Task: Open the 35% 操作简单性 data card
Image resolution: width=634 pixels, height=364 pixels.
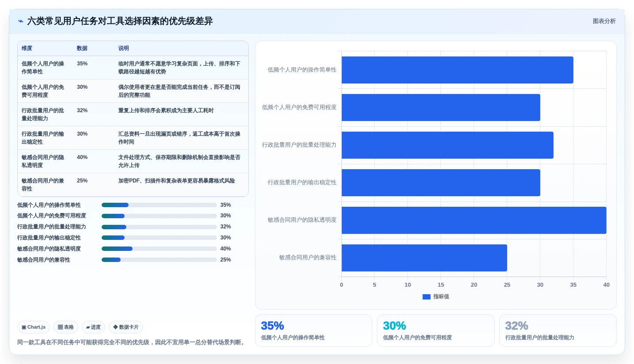Action: click(x=314, y=330)
